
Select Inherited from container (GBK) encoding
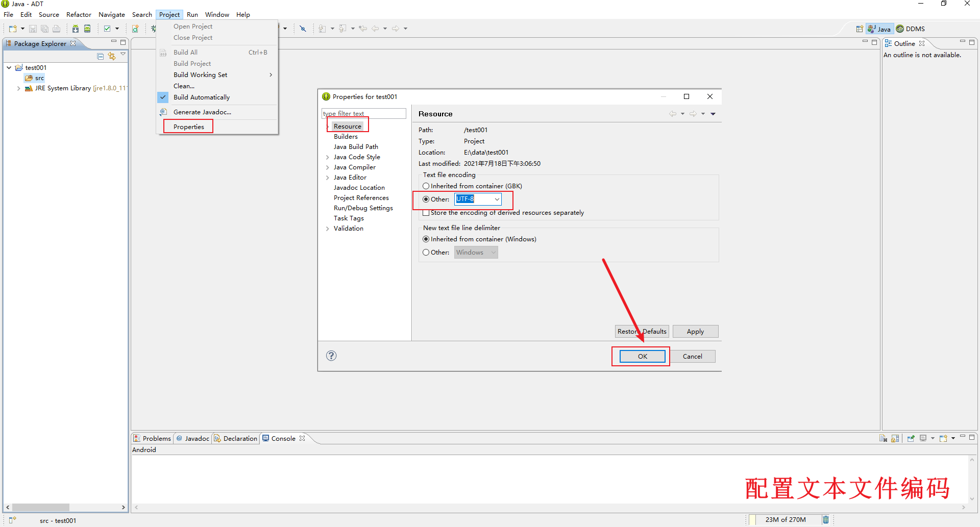click(426, 186)
